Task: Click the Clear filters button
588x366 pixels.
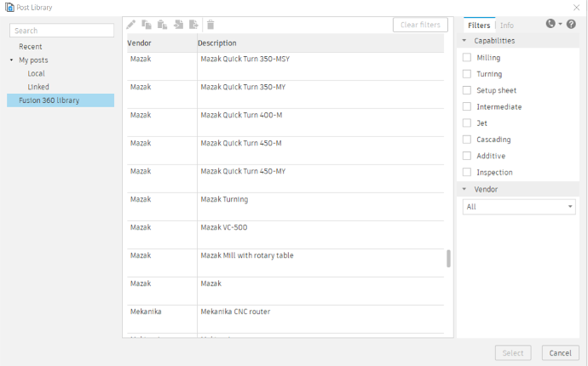Action: click(x=420, y=25)
